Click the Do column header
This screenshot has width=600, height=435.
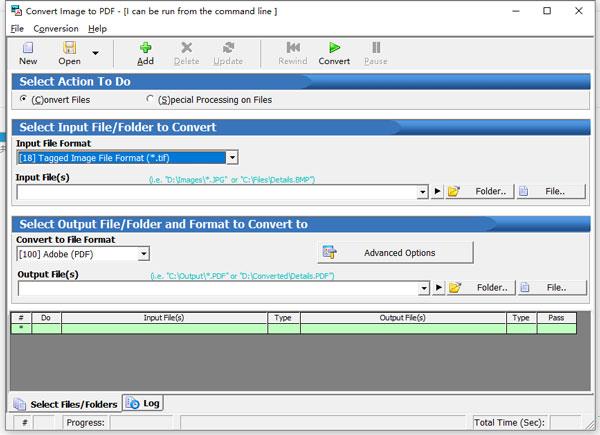[46, 318]
